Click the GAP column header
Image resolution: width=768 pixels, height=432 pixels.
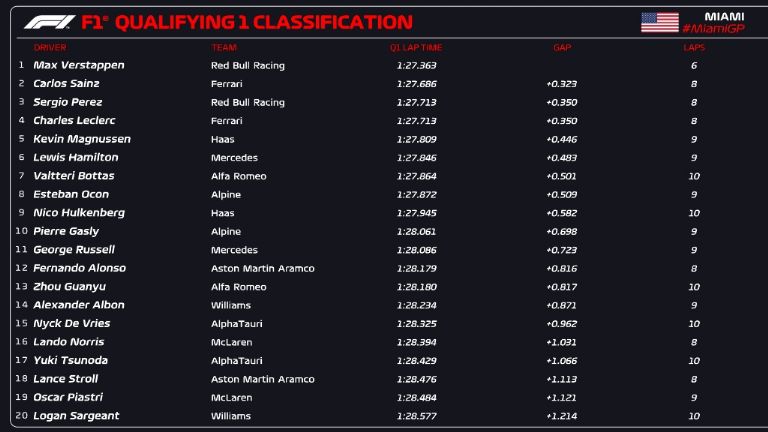pos(562,47)
